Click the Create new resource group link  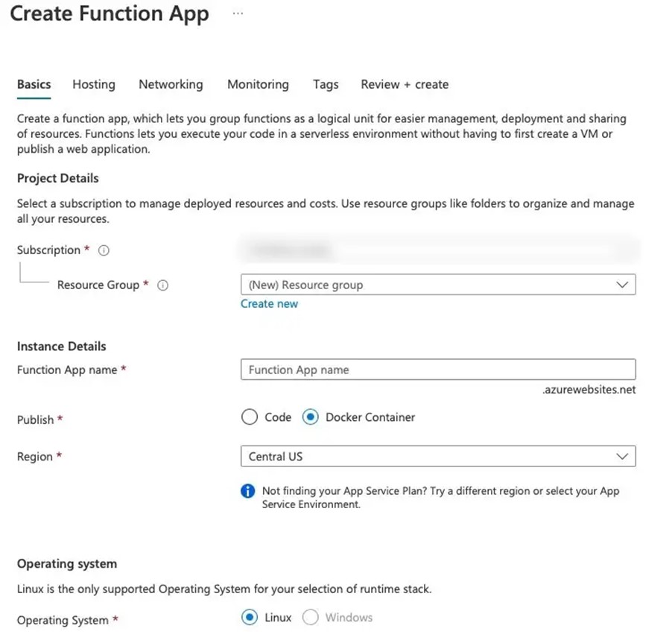coord(269,304)
